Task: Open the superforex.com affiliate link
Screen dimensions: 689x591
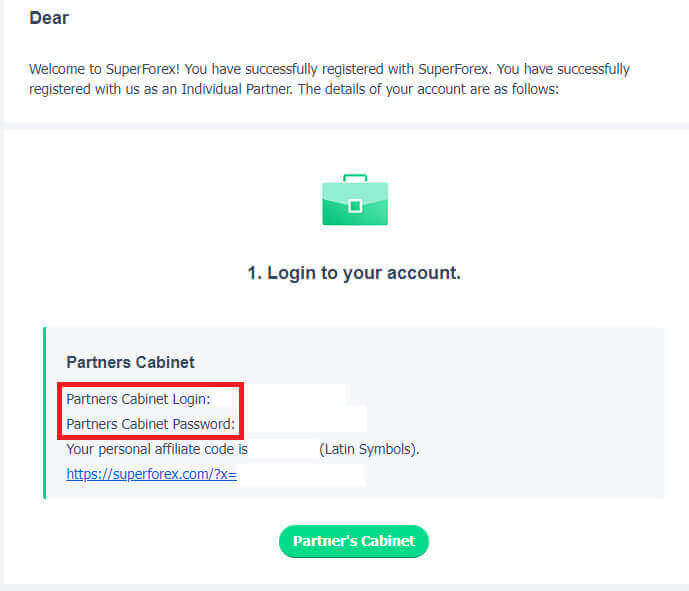Action: pyautogui.click(x=151, y=474)
